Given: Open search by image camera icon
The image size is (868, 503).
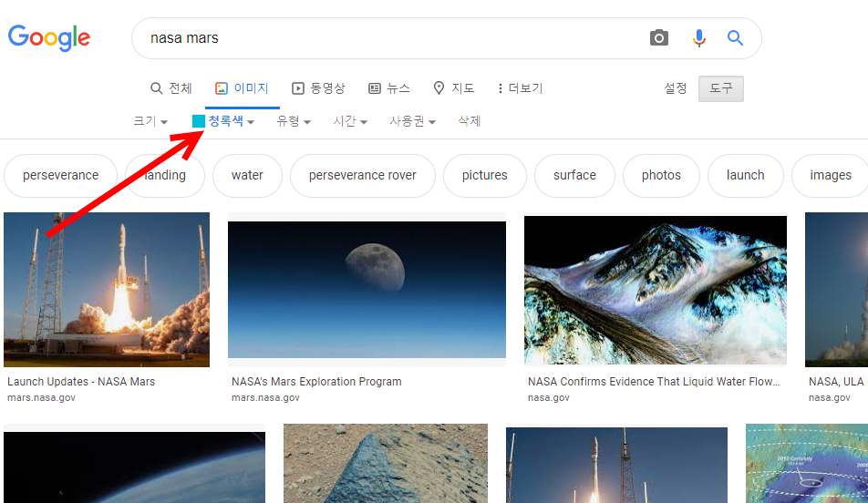Looking at the screenshot, I should pyautogui.click(x=658, y=37).
